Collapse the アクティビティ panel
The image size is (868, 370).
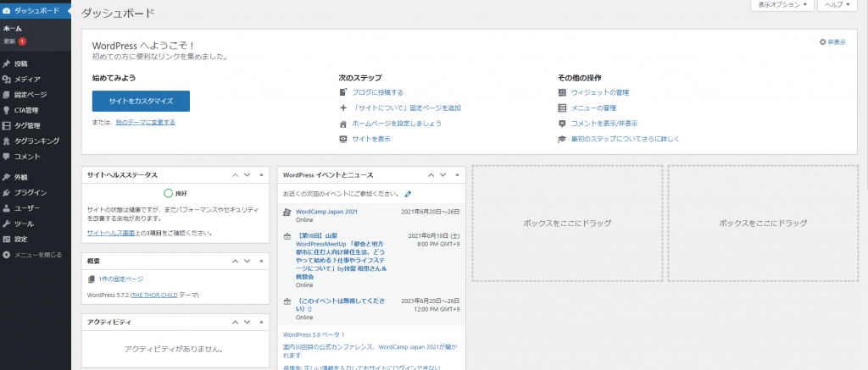click(261, 322)
